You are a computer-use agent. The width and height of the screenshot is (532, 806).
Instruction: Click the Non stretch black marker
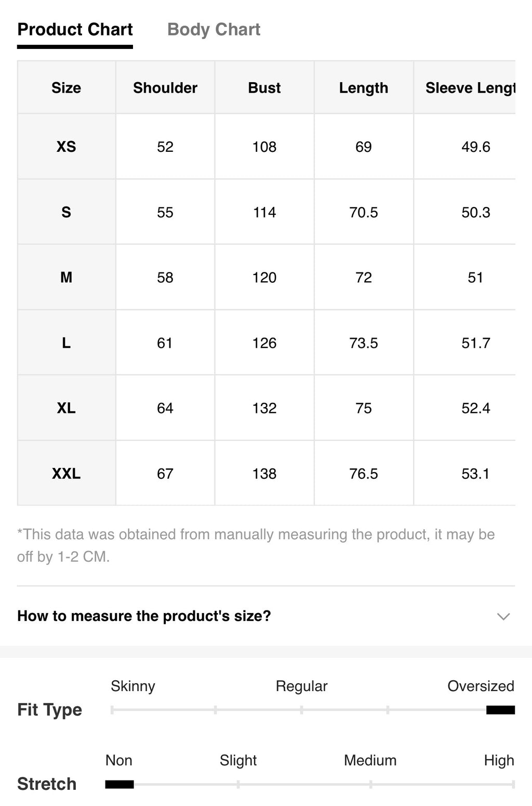[119, 784]
